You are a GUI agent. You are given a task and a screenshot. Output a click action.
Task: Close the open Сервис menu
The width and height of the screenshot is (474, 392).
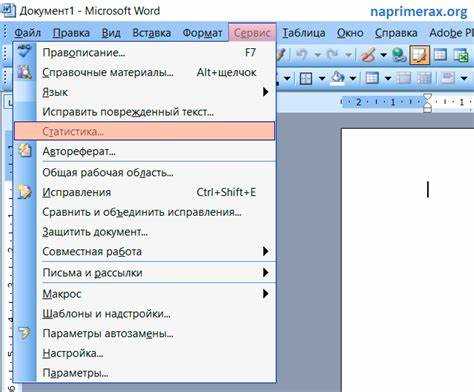[252, 33]
